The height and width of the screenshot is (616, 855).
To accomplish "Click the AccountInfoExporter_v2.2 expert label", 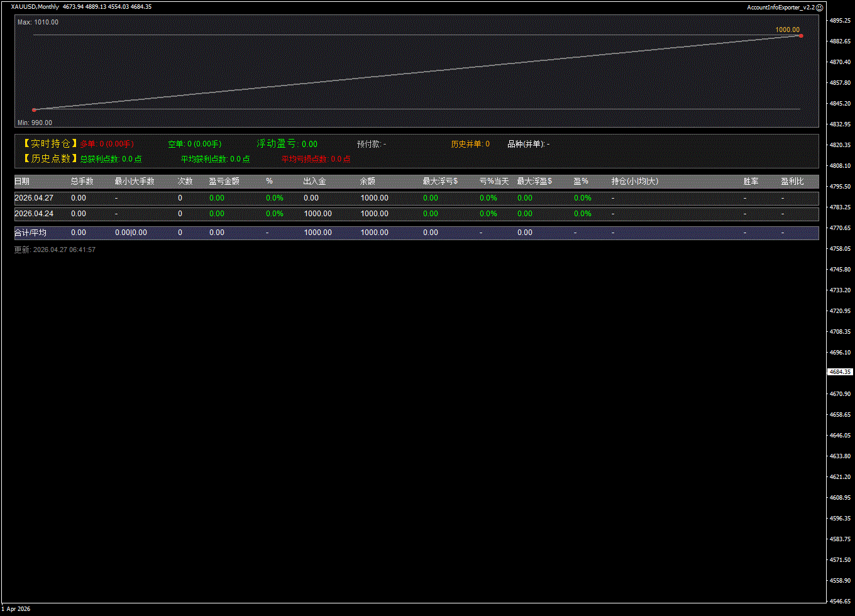I will pyautogui.click(x=780, y=7).
